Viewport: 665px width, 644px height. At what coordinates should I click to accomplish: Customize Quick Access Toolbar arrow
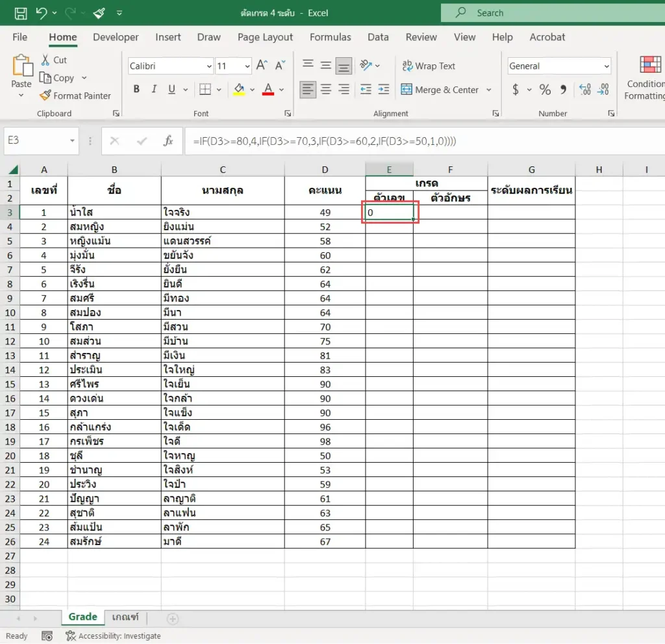pos(119,13)
